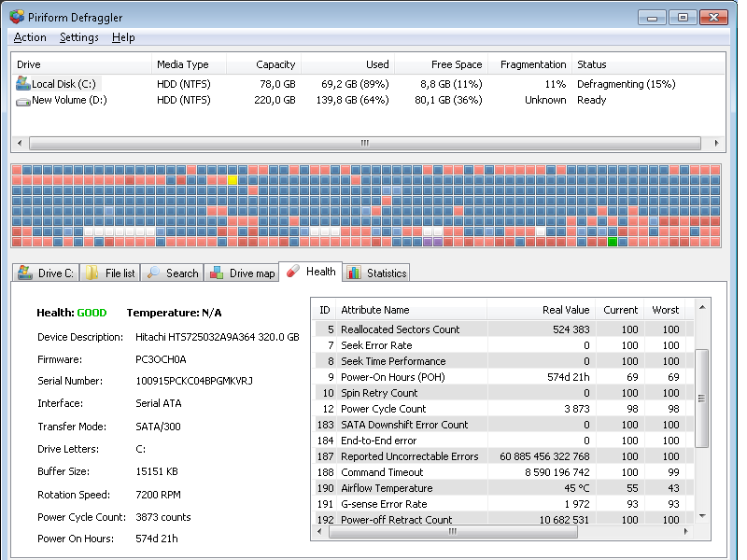Viewport: 747px width, 560px height.
Task: Click the Drive C: tab icon
Action: tap(25, 273)
